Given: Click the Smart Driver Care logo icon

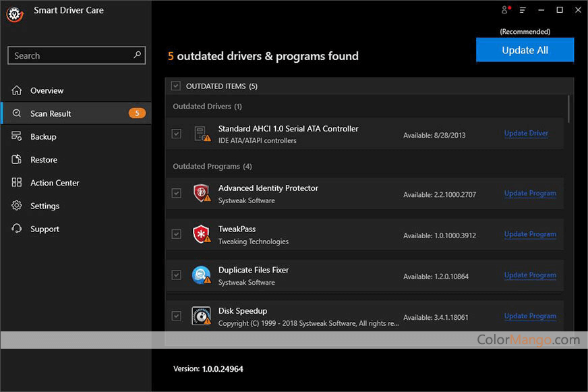Looking at the screenshot, I should click(x=15, y=14).
